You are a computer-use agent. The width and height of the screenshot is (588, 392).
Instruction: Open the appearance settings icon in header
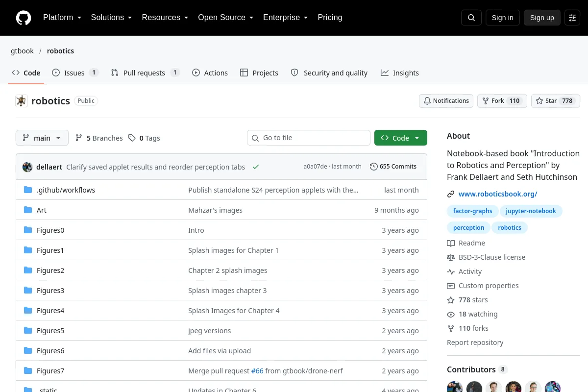pos(572,18)
